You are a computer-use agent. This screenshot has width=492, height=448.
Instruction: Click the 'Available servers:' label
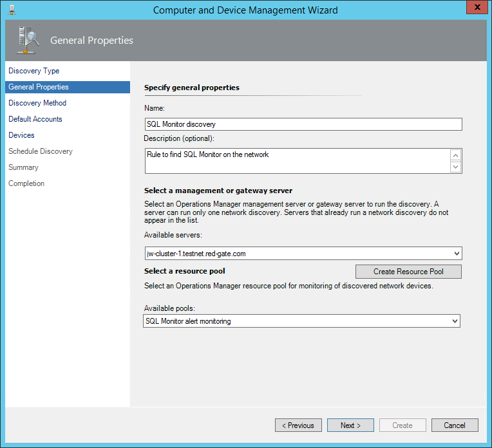point(173,235)
